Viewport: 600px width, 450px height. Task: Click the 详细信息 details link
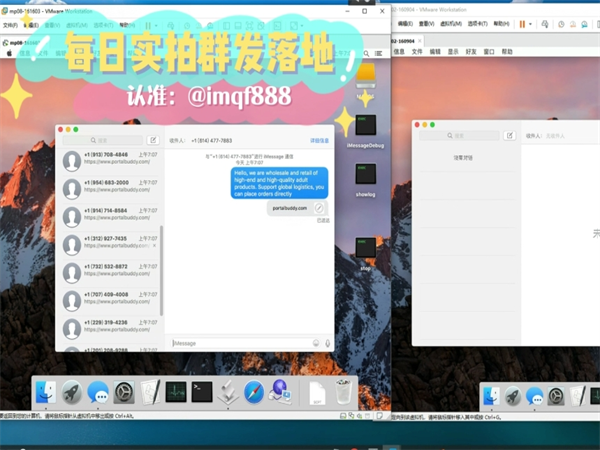coord(319,141)
